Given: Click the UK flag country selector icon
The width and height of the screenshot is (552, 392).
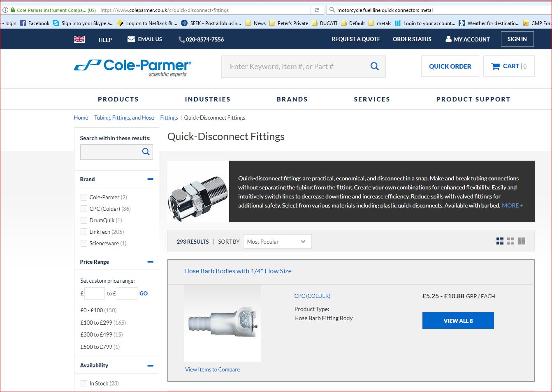Looking at the screenshot, I should (79, 39).
